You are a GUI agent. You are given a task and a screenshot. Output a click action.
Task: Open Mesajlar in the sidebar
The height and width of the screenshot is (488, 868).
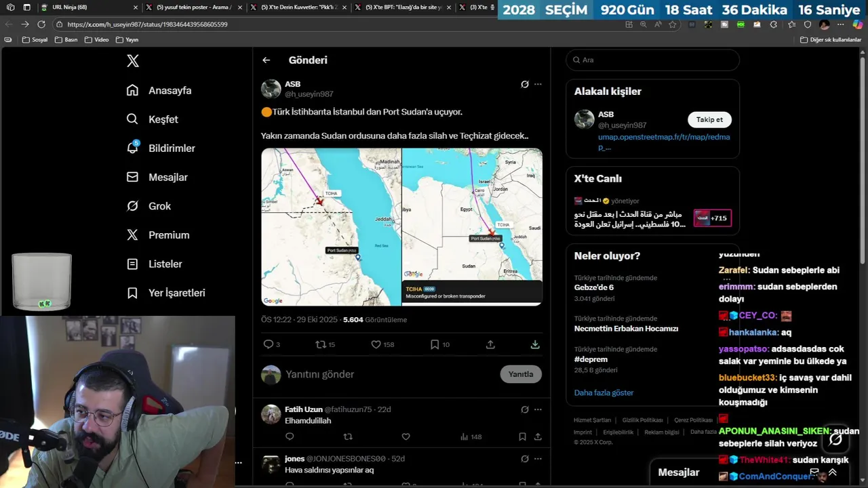(x=157, y=177)
